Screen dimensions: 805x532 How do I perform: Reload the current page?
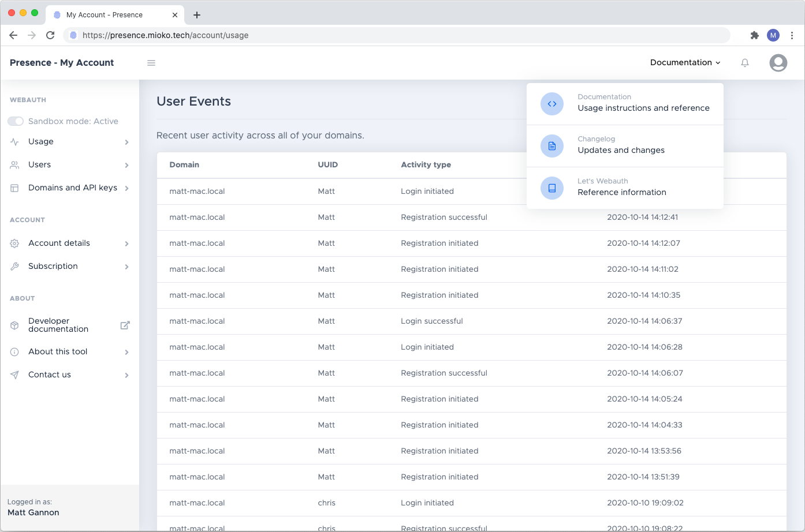click(x=50, y=35)
